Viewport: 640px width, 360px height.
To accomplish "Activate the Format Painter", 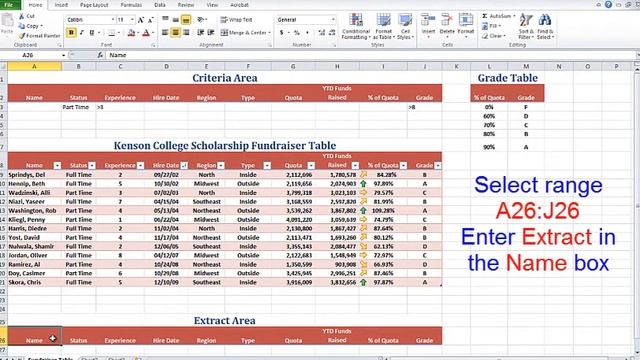I will (x=39, y=36).
